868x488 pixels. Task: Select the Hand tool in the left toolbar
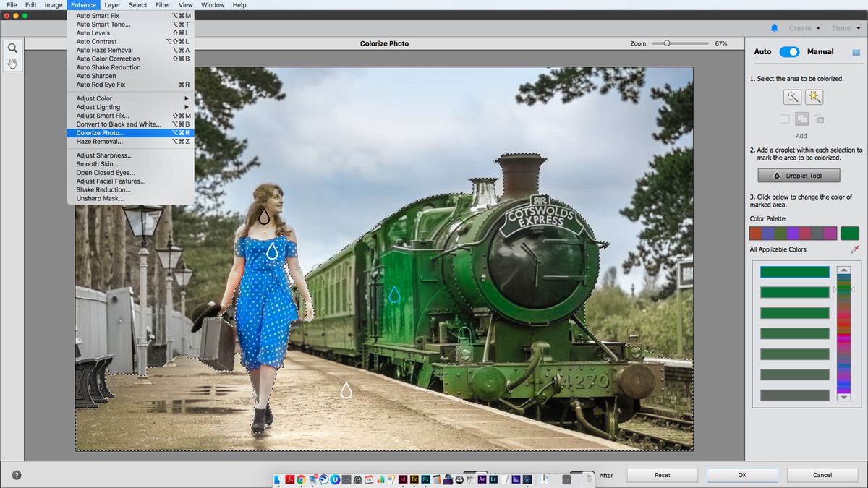(12, 64)
